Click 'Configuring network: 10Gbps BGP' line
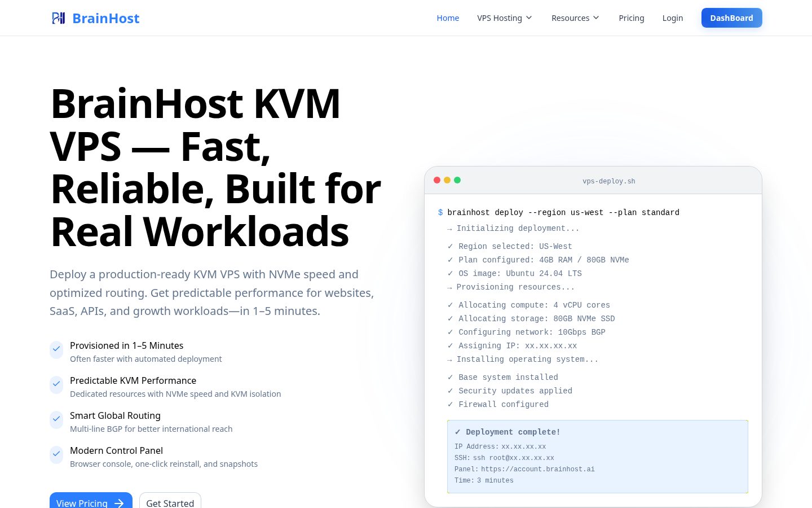 (x=527, y=332)
